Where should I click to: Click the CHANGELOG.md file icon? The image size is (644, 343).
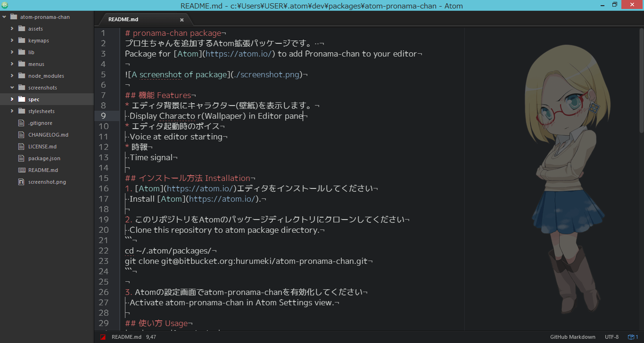(21, 135)
